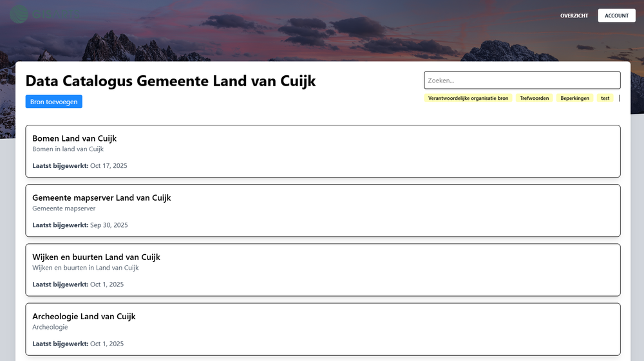
Task: Select the test filter tag
Action: 605,98
